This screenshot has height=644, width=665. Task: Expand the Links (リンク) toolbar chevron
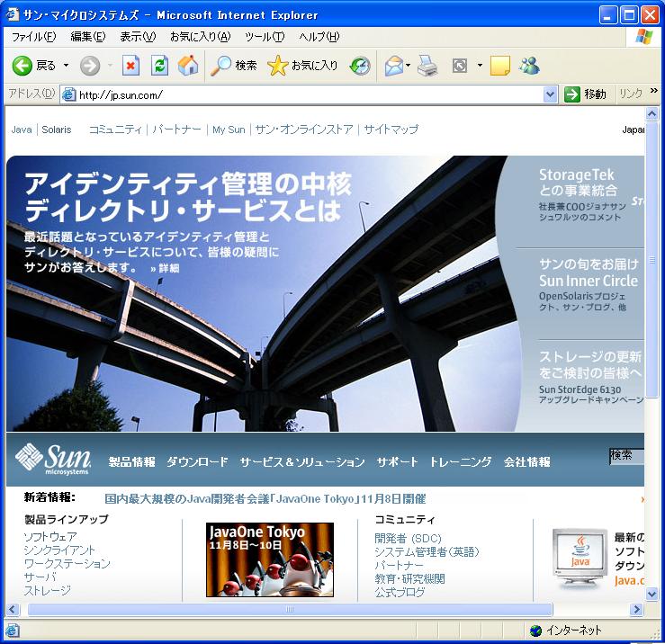[x=653, y=90]
